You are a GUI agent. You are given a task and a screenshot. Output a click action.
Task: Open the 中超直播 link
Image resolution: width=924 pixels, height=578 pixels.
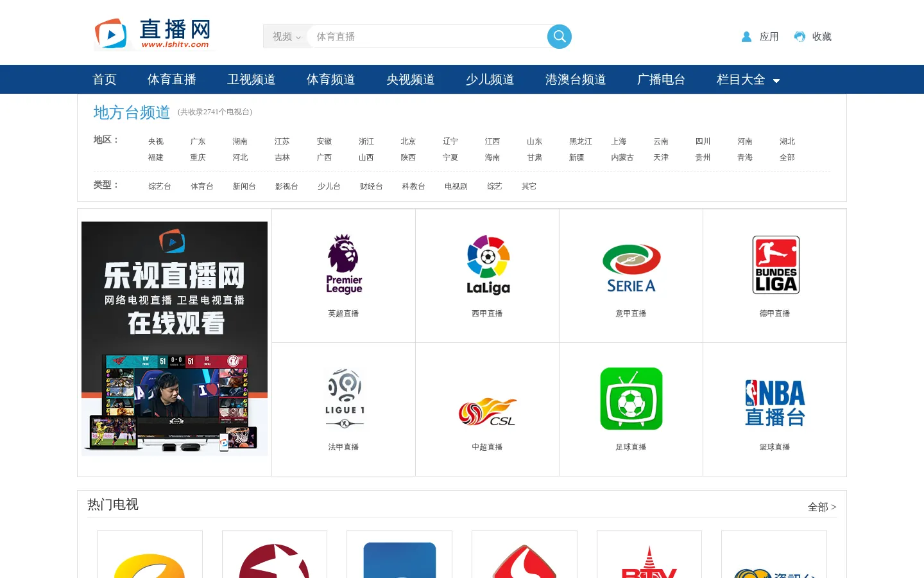[487, 447]
